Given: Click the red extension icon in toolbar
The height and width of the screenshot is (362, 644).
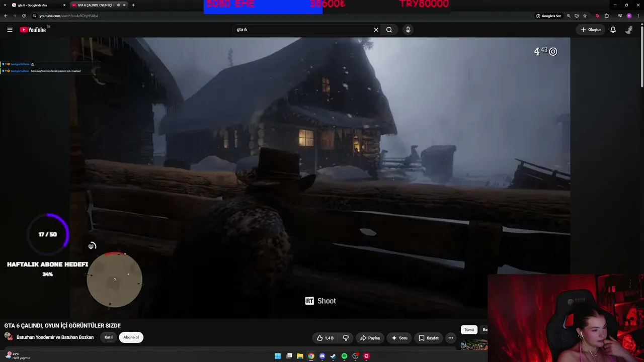Looking at the screenshot, I should (x=598, y=16).
